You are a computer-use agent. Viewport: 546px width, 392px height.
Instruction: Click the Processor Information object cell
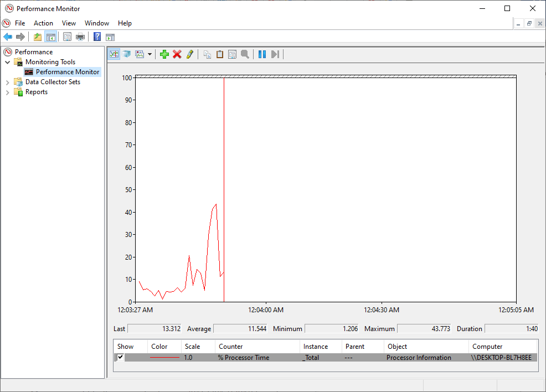[x=419, y=358]
